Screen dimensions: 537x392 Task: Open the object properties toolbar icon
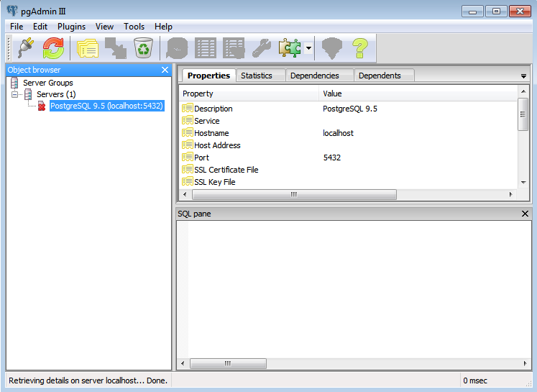tap(88, 48)
